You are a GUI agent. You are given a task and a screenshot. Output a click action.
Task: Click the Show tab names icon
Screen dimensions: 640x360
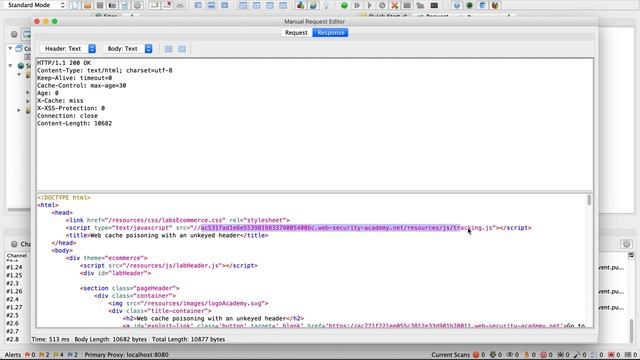click(x=154, y=5)
